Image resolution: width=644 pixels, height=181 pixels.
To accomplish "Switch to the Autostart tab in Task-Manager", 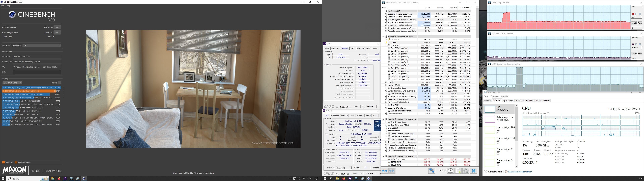I will (520, 101).
